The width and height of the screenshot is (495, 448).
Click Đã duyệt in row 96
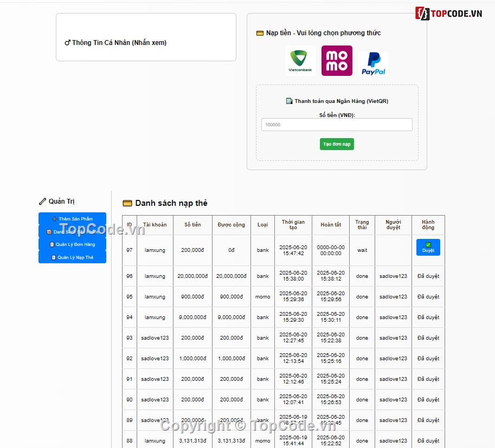pyautogui.click(x=428, y=276)
